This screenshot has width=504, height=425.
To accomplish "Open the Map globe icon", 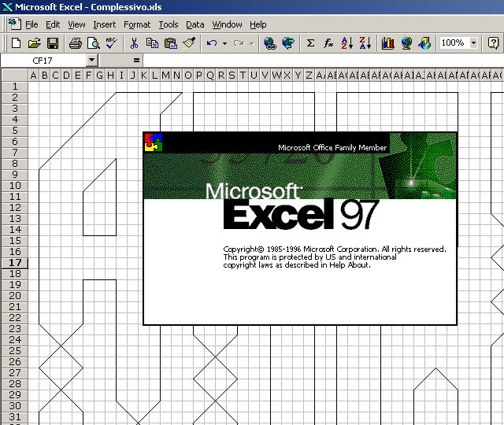I will [x=406, y=42].
